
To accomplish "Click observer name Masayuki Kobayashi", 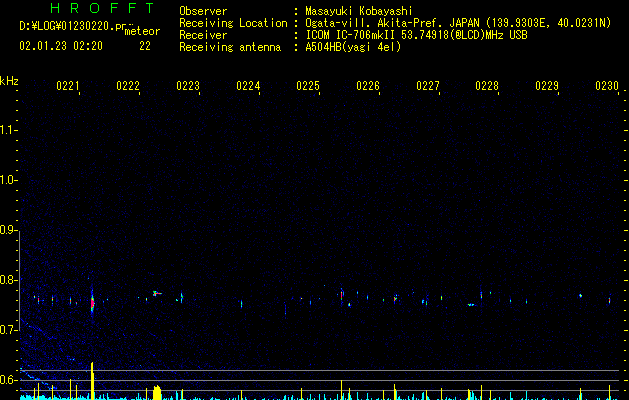I will pyautogui.click(x=359, y=11).
